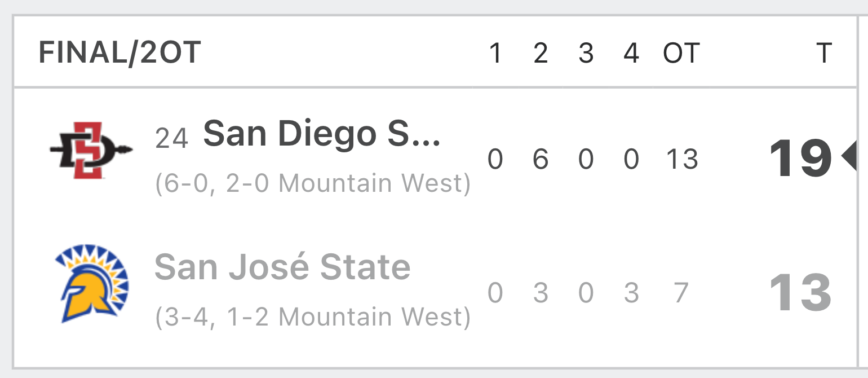This screenshot has height=378, width=868.
Task: Click the winner arrow beside score 19
Action: point(848,156)
